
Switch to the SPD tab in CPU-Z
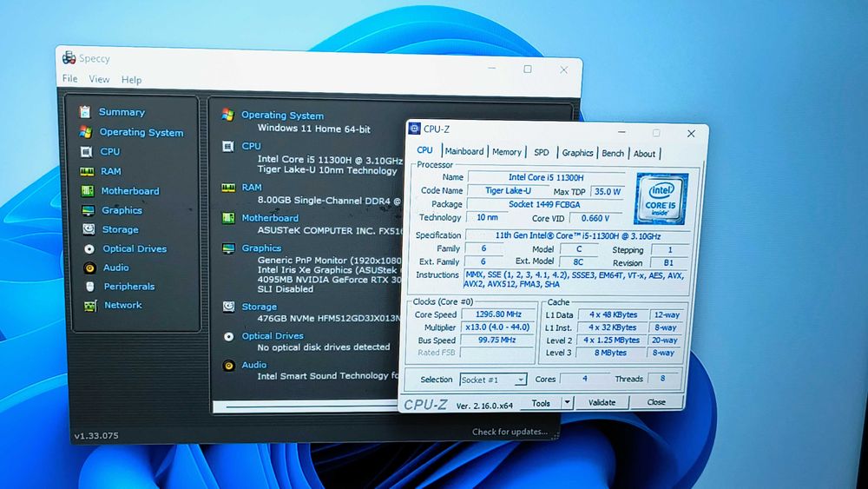tap(542, 152)
